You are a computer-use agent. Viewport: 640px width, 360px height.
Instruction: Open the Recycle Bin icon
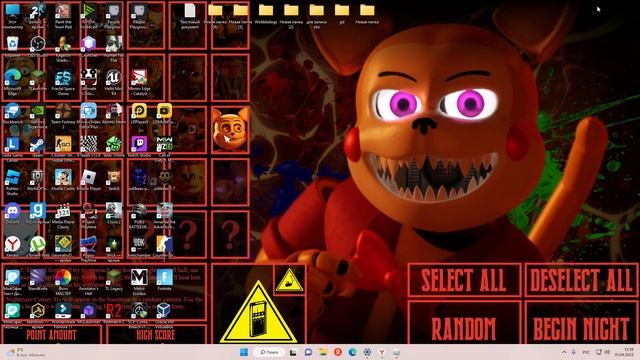pyautogui.click(x=12, y=43)
